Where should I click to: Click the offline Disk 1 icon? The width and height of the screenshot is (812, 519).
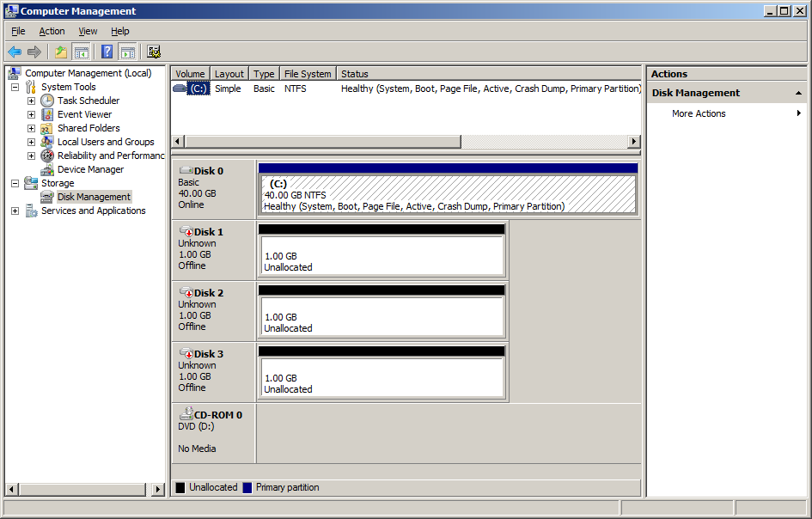pos(186,231)
